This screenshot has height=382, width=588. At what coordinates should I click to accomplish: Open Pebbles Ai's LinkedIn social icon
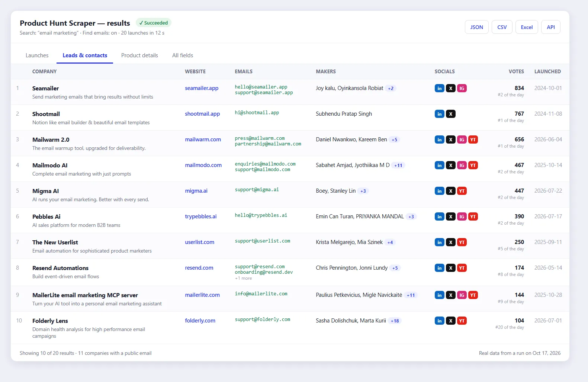tap(439, 216)
